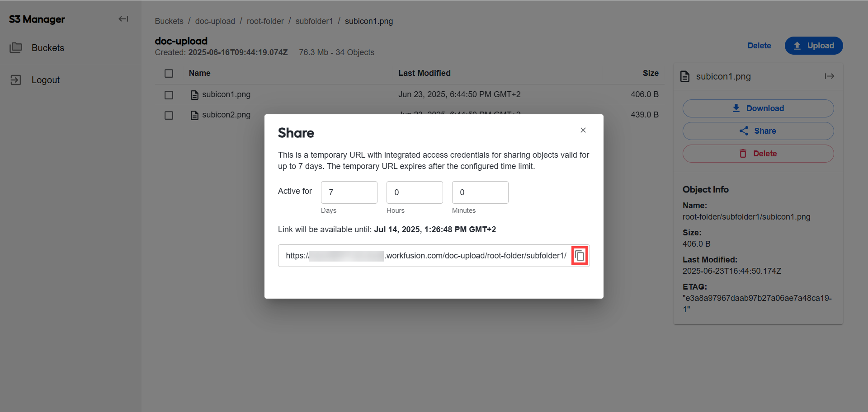Click the S3 Manager logo
The height and width of the screenshot is (412, 868).
coord(37,19)
